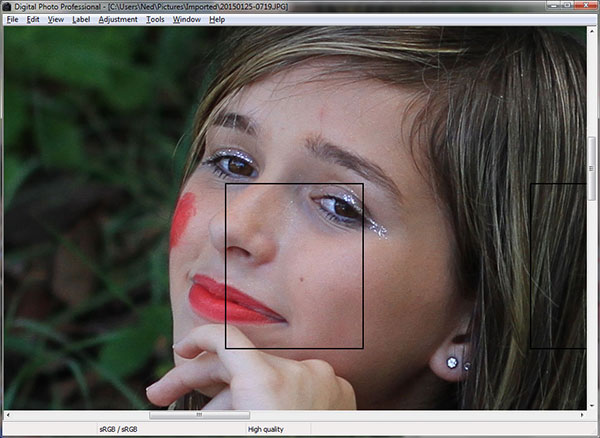Click the Digital Photo Professional title bar icon

coord(7,6)
